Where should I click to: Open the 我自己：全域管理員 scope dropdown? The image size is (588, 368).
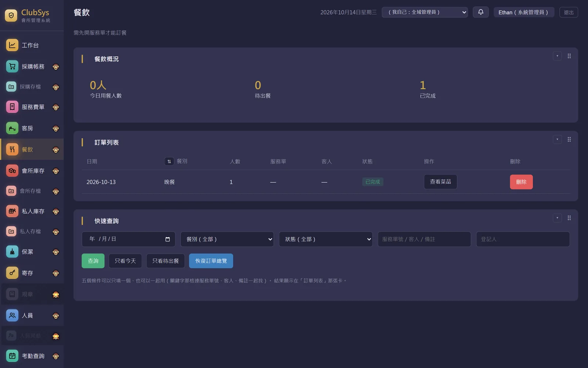coord(425,12)
